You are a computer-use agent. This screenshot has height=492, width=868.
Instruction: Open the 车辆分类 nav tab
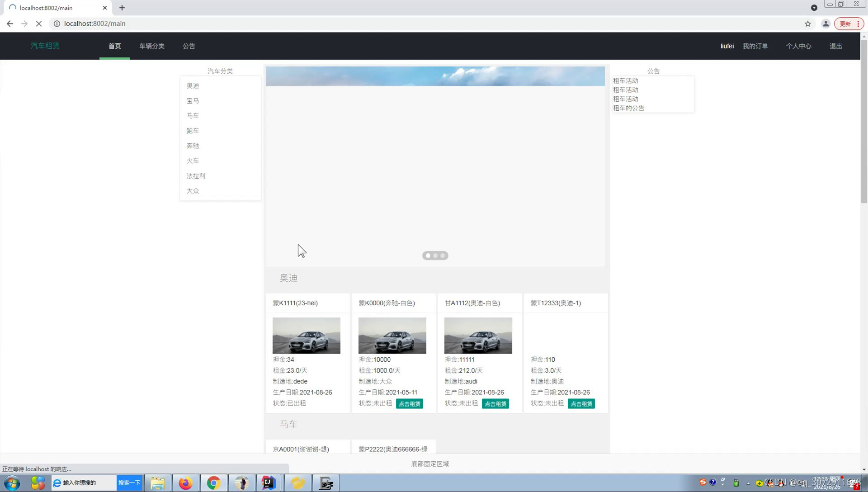(152, 46)
